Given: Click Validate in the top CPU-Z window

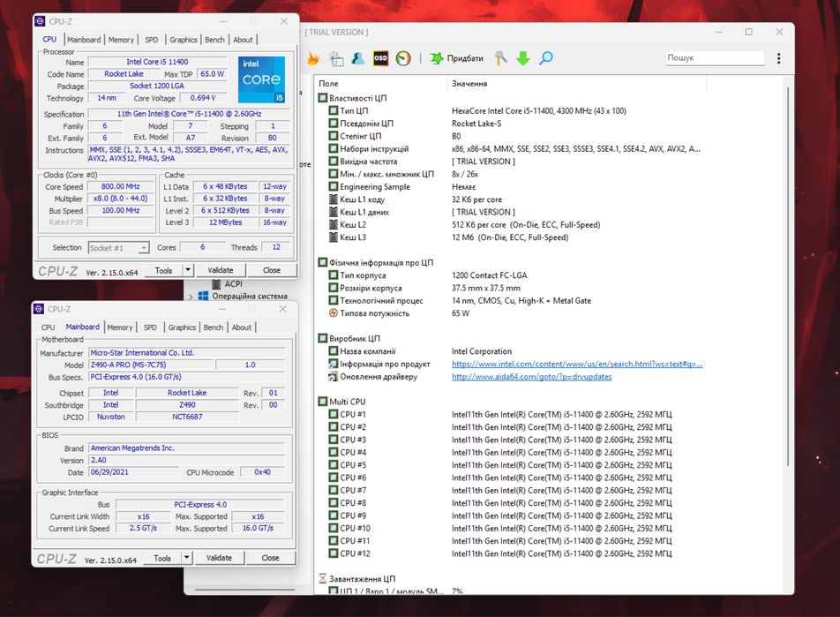Looking at the screenshot, I should [221, 270].
